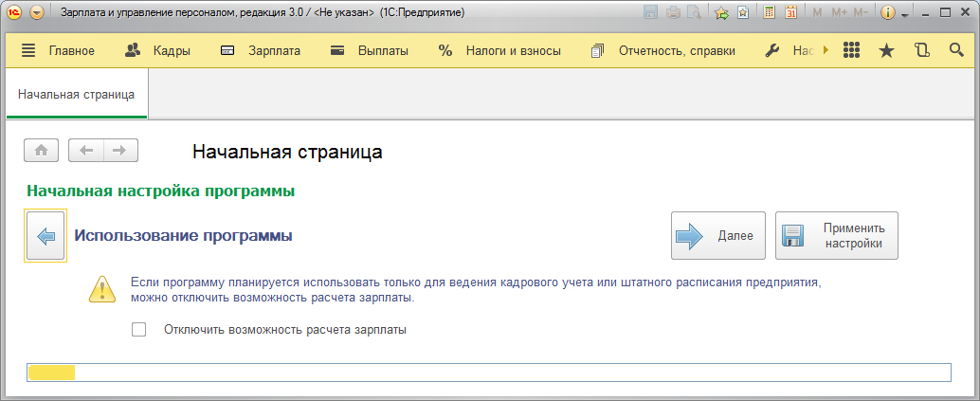Open the Search magnifier icon
The height and width of the screenshot is (401, 980).
pyautogui.click(x=956, y=50)
